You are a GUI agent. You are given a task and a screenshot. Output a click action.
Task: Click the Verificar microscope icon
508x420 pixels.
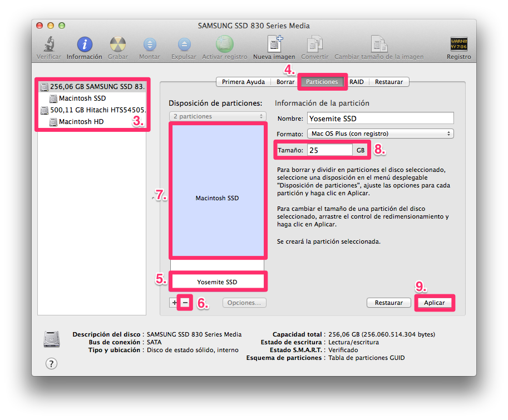[49, 44]
